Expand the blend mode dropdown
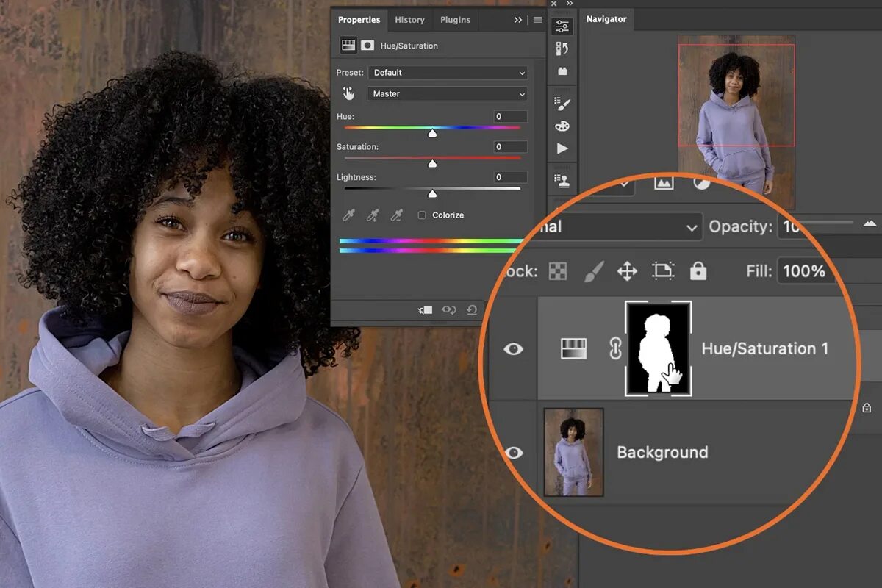This screenshot has width=882, height=588. click(x=619, y=227)
